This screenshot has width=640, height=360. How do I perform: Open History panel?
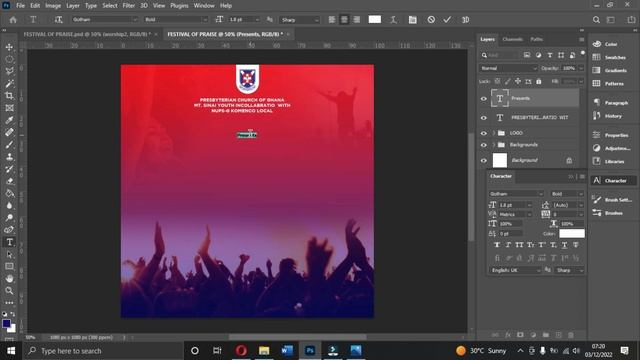pyautogui.click(x=607, y=116)
